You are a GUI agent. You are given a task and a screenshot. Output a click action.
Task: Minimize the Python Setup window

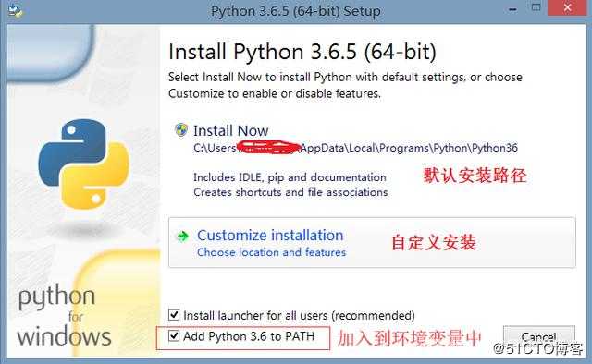click(x=512, y=9)
